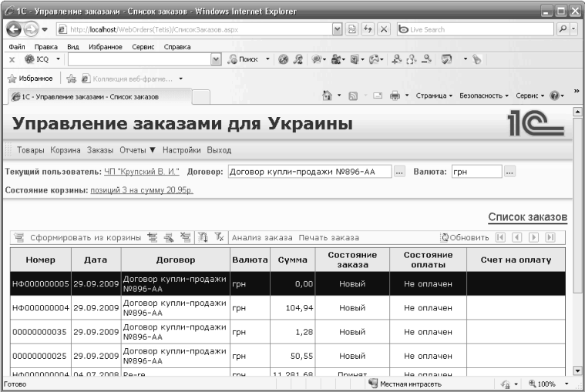Click the IE Home icon
This screenshot has height=392, width=585.
(328, 95)
